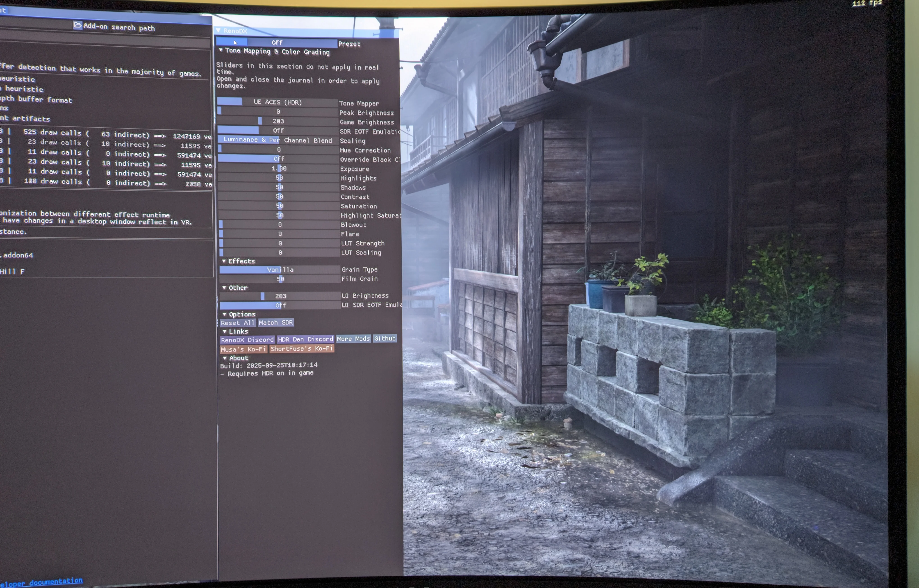Open the developer documentation link

tap(41, 582)
